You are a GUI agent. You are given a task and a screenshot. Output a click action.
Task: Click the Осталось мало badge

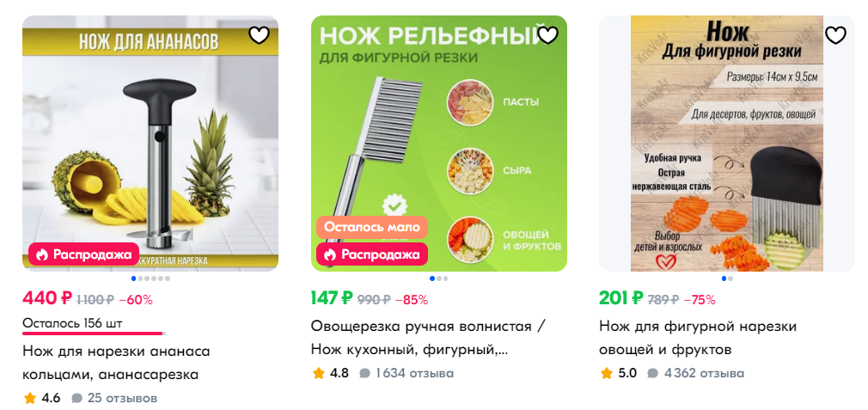coord(372,228)
